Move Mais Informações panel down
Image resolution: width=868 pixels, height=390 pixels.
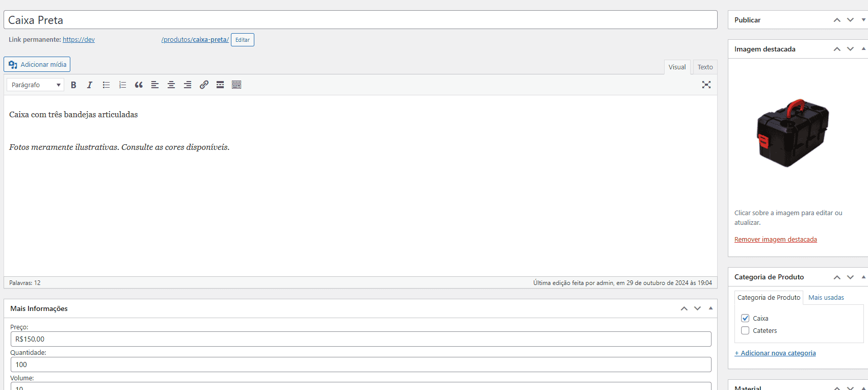[697, 308]
